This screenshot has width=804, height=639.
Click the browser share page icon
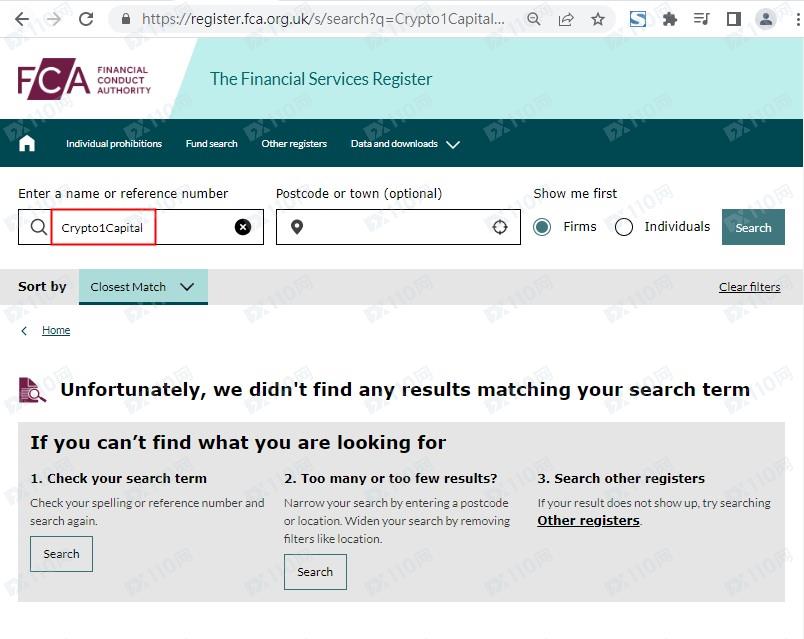pos(566,19)
